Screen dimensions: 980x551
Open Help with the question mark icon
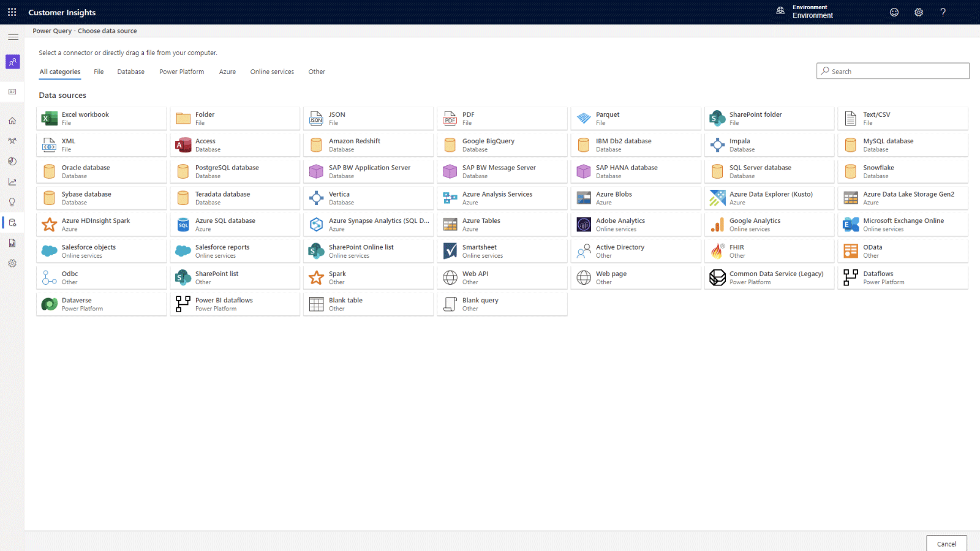coord(943,12)
